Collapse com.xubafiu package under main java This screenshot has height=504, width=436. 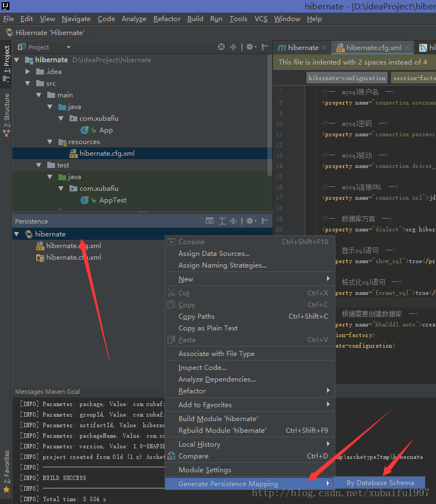(61, 118)
